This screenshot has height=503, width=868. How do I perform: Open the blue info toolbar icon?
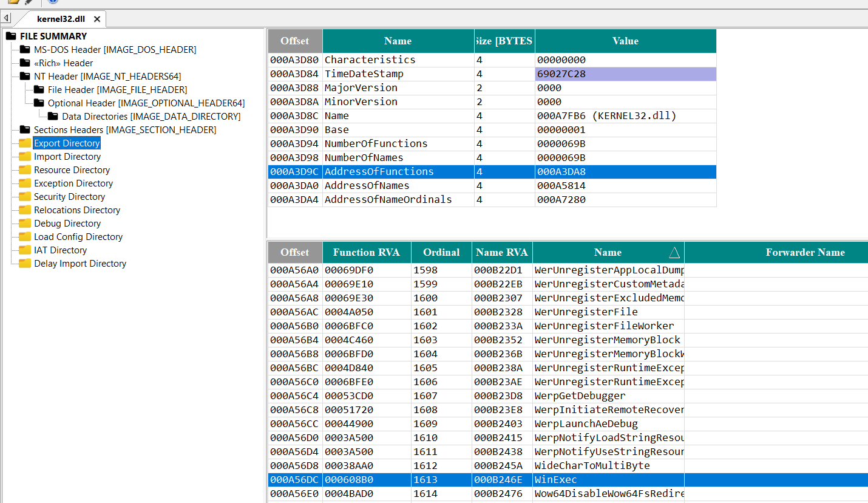pos(53,2)
